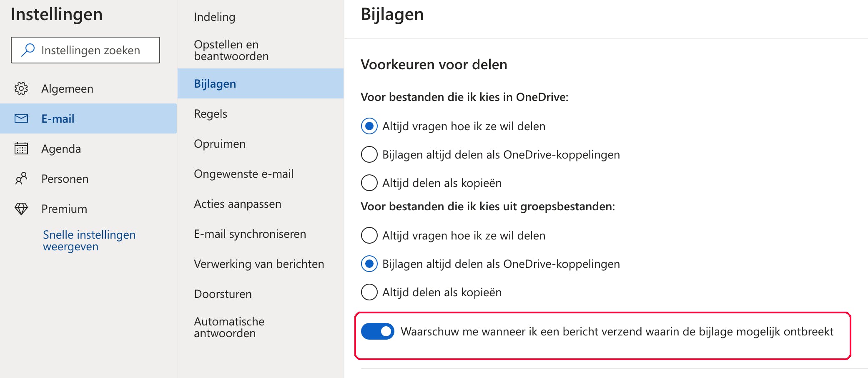Click the Agenda calendar icon

coord(21,149)
